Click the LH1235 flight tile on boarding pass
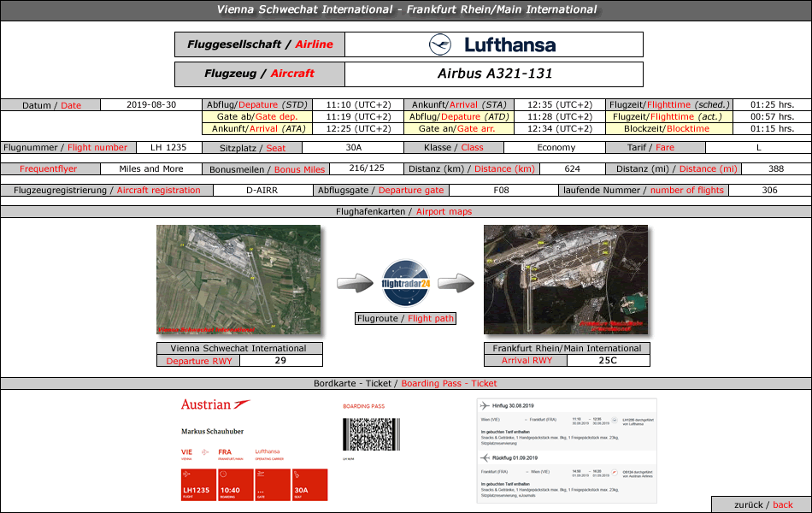Viewport: 812px width, 513px height. 199,485
